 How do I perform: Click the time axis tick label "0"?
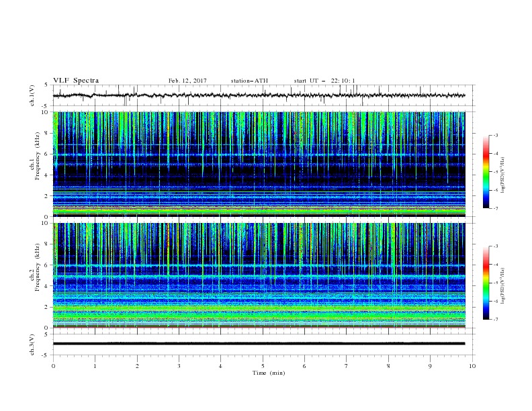(x=53, y=366)
